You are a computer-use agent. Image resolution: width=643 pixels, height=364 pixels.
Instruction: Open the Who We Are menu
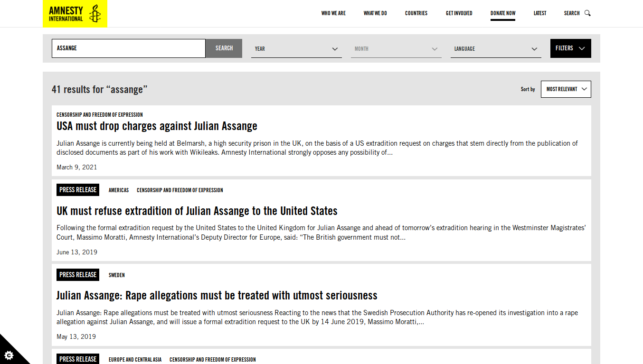tap(333, 13)
